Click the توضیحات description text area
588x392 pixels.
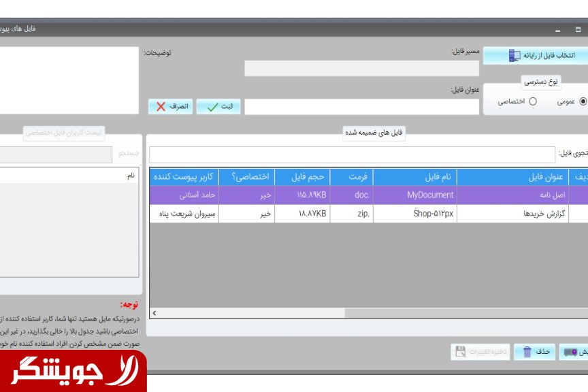[69, 80]
